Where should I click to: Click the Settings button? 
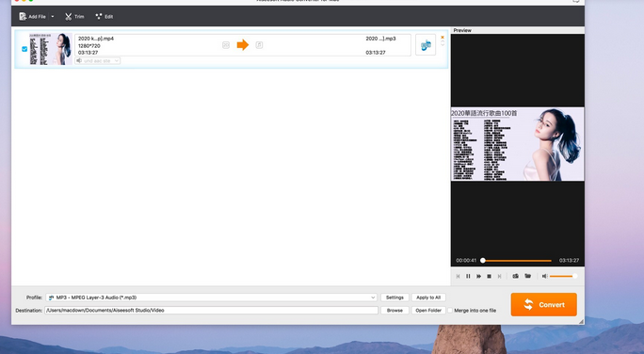394,298
